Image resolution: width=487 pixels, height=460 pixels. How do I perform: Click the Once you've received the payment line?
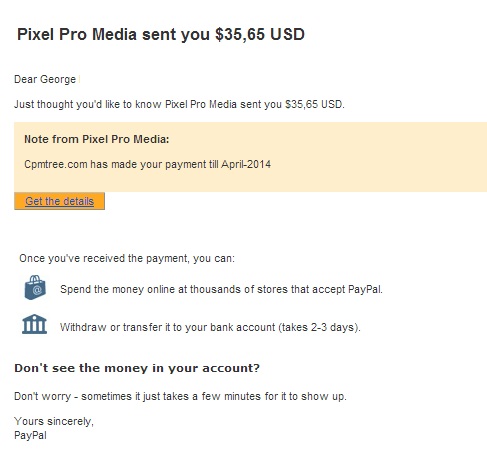coord(127,258)
